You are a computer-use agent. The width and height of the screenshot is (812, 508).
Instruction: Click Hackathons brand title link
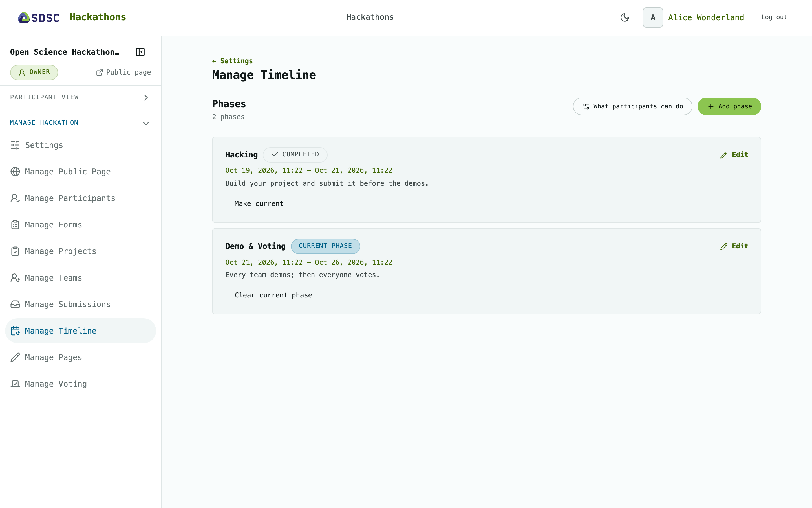[98, 17]
